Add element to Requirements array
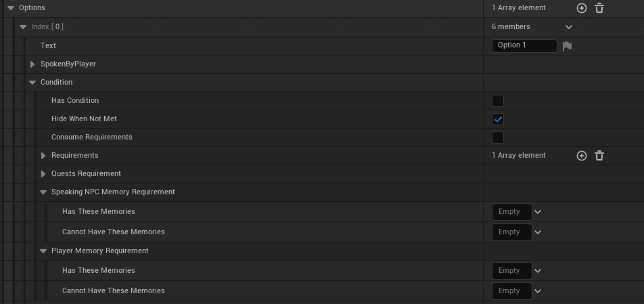644x304 pixels. pyautogui.click(x=582, y=156)
